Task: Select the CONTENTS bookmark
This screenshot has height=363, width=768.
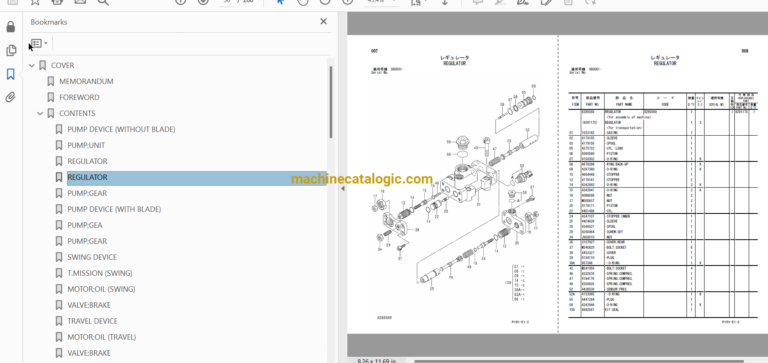Action: 77,113
